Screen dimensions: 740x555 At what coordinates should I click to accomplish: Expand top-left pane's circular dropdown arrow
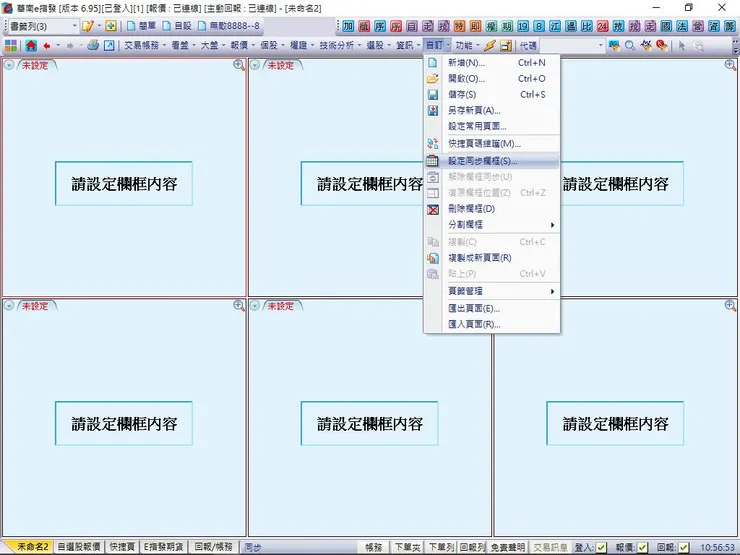pyautogui.click(x=9, y=65)
